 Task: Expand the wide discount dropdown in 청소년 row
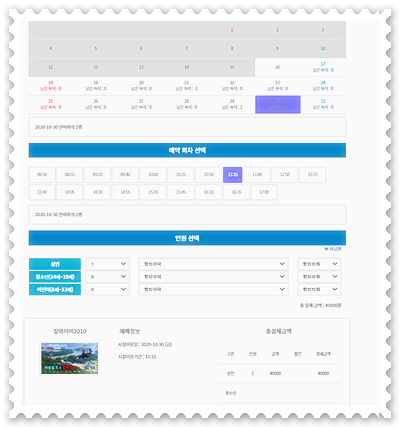pyautogui.click(x=214, y=277)
